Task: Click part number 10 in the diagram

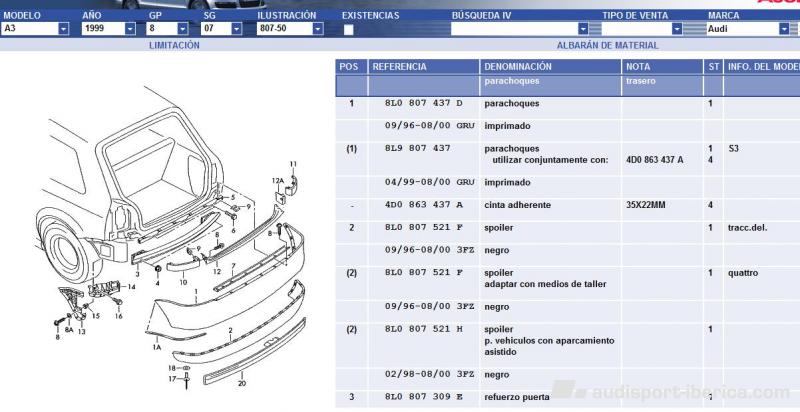Action: pos(183,281)
